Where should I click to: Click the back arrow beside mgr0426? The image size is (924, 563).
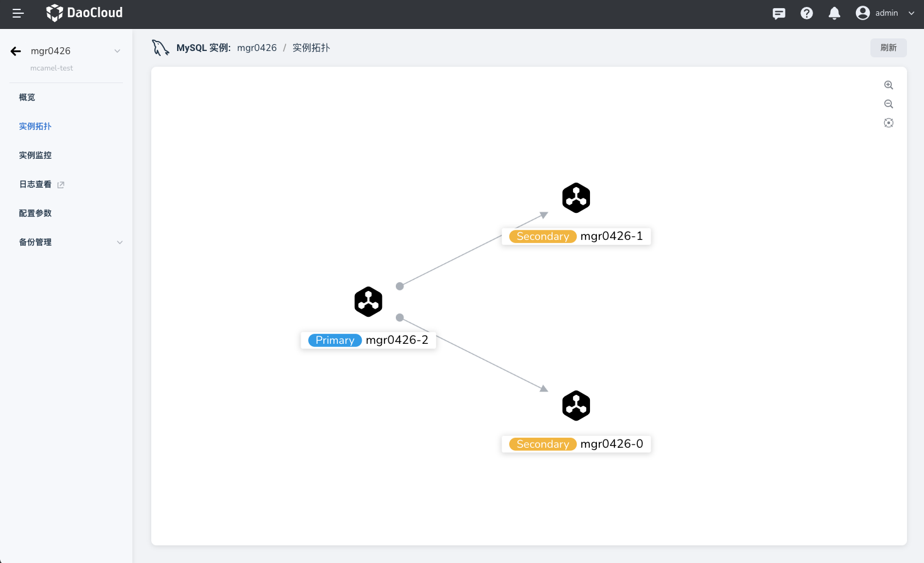(x=16, y=51)
